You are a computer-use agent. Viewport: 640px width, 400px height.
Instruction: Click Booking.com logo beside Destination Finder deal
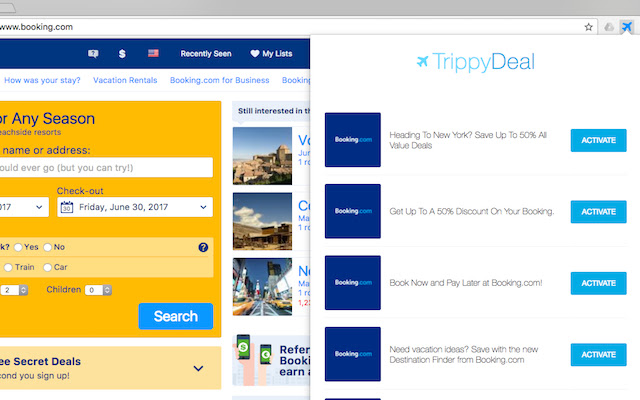[x=353, y=354]
